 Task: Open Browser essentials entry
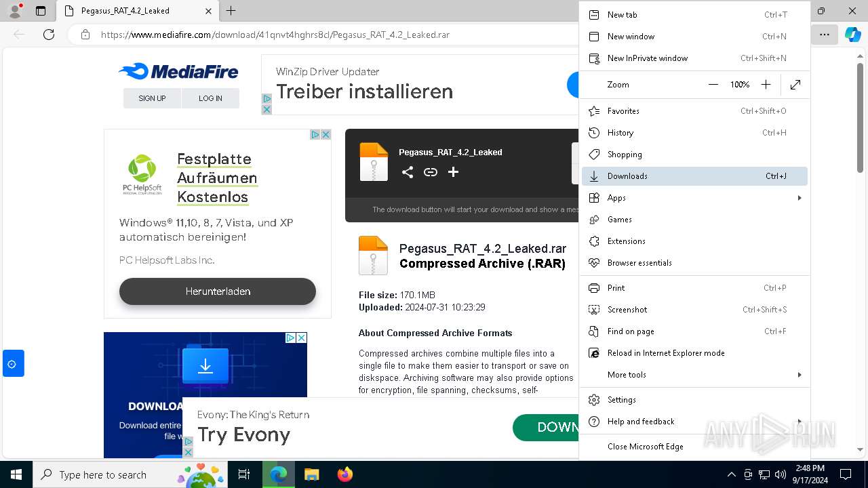tap(694, 263)
